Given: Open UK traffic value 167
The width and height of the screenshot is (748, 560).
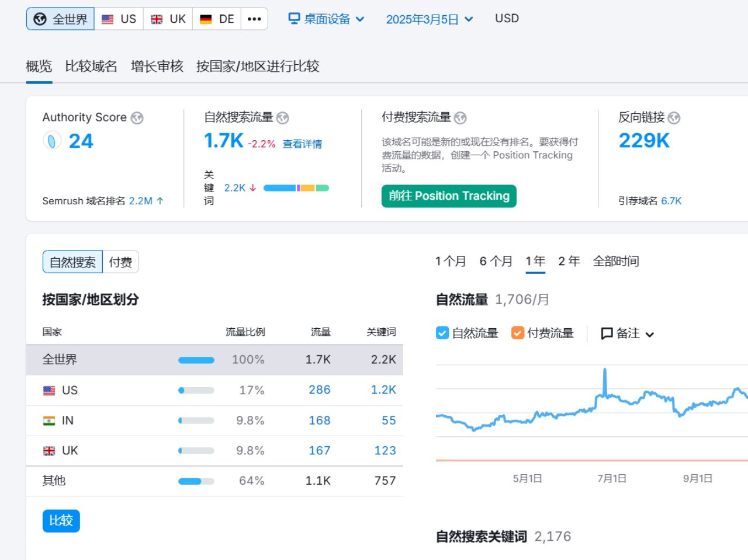Looking at the screenshot, I should 320,451.
